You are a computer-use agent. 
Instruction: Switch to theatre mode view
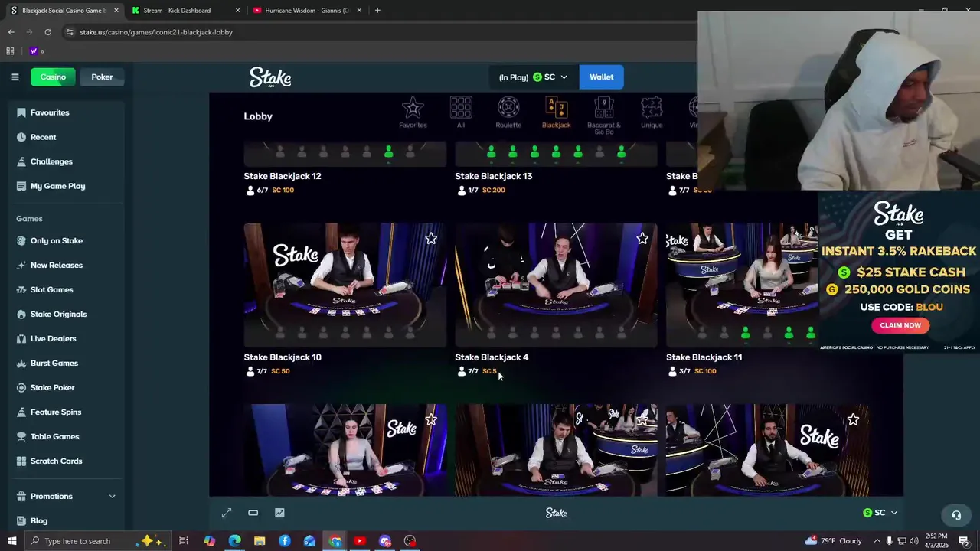(x=253, y=513)
